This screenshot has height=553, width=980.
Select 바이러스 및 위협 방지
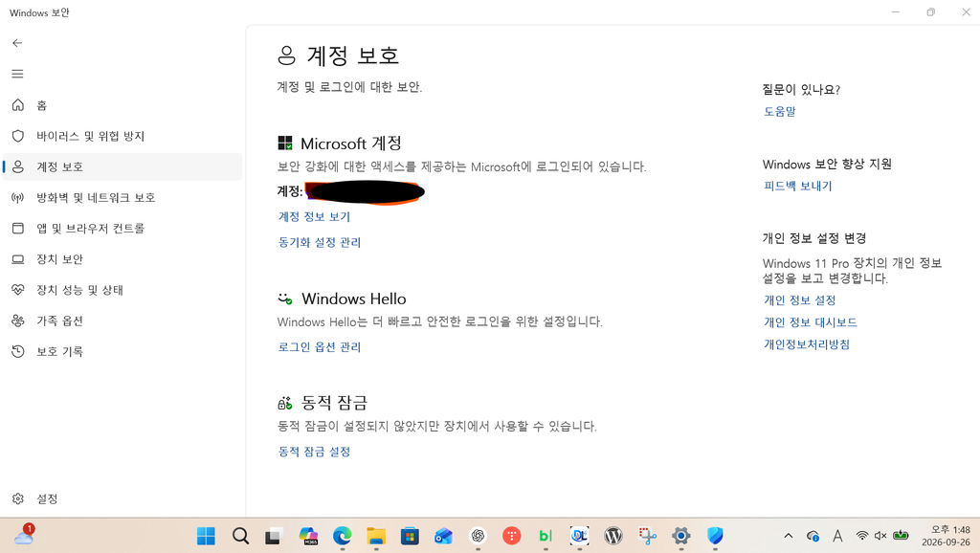[122, 136]
